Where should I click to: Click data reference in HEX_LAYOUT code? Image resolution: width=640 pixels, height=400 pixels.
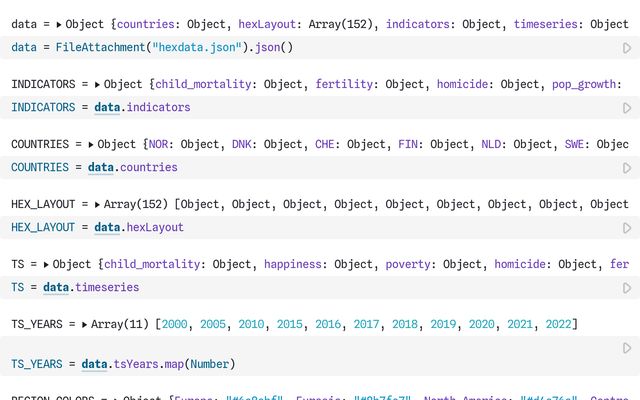(107, 227)
